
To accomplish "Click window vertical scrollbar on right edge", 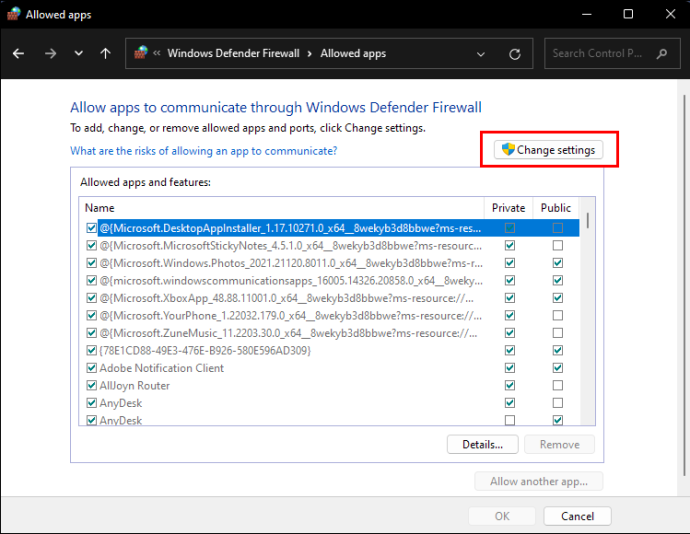I will (x=684, y=285).
